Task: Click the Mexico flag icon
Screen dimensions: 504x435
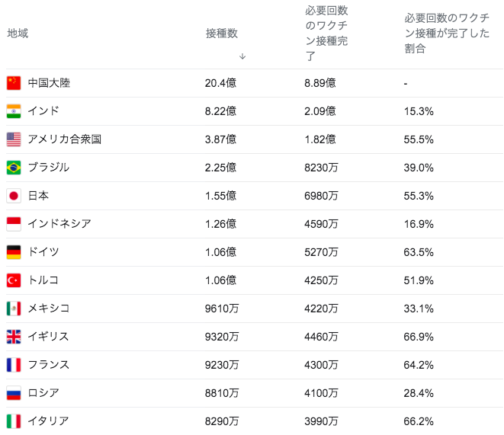Action: click(14, 309)
